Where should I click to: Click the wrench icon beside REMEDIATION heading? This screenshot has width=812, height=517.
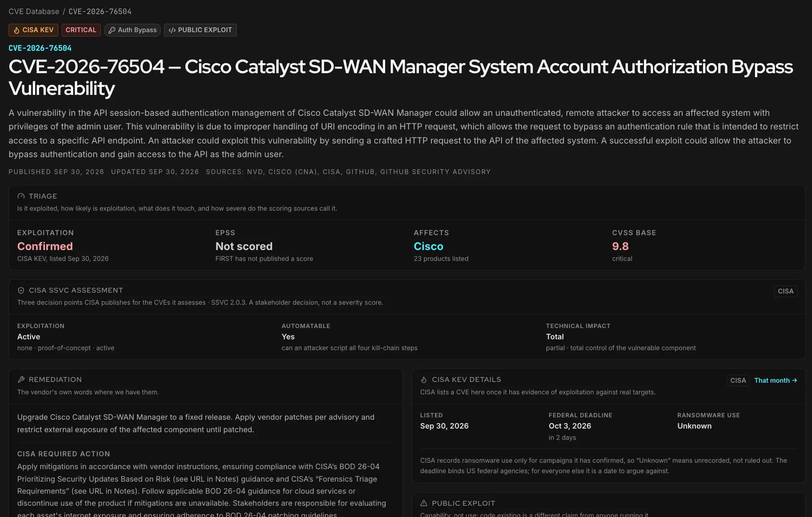point(21,380)
